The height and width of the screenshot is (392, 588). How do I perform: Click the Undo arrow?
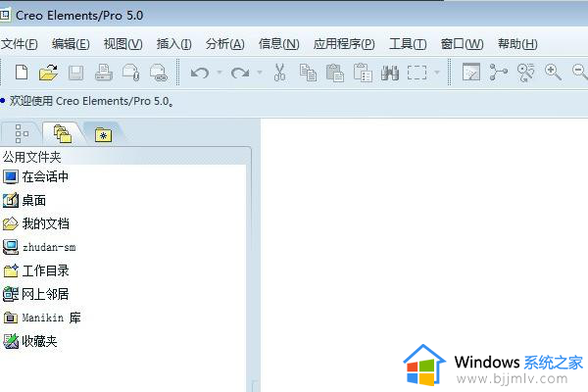click(200, 73)
